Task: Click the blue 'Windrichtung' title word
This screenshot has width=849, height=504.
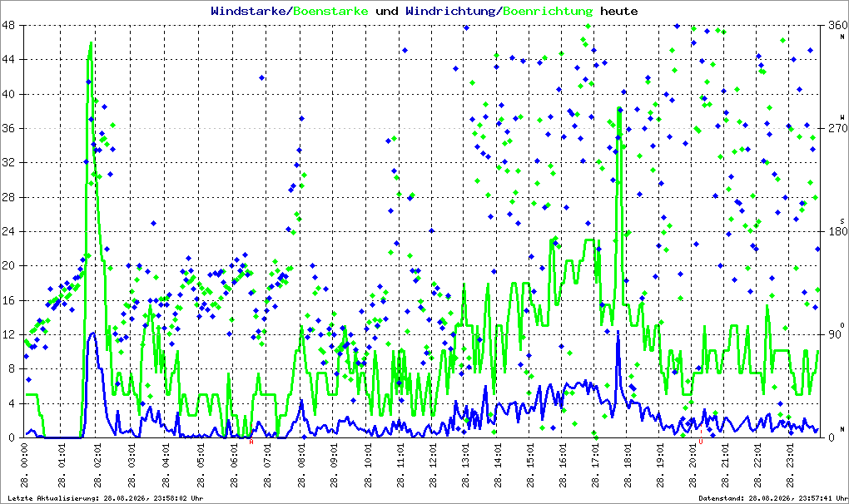Action: tap(450, 12)
